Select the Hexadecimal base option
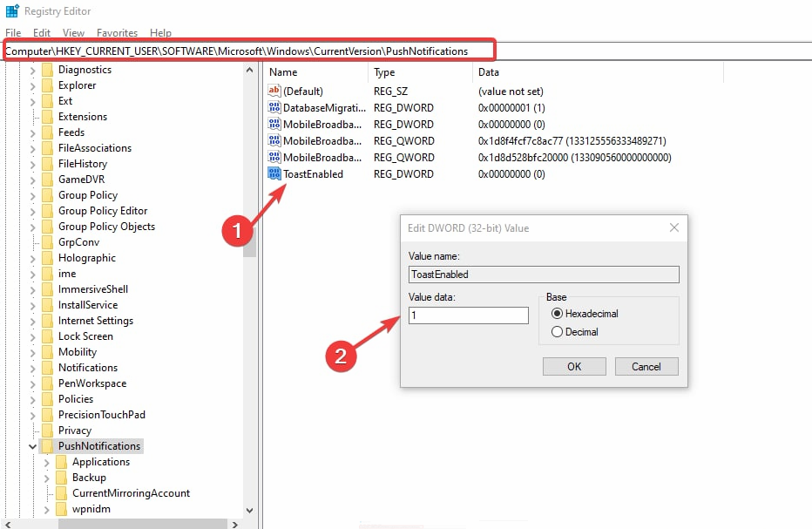 click(558, 314)
